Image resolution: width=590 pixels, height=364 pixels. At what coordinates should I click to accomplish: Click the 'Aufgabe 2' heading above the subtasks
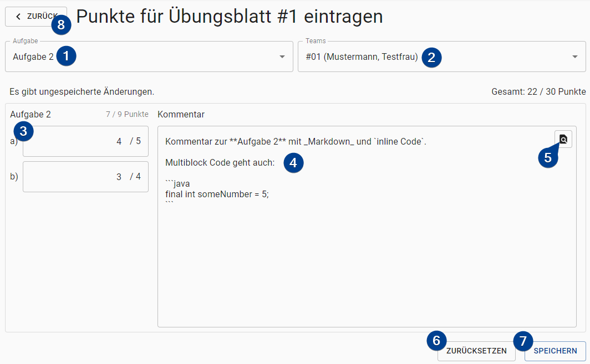tap(30, 114)
